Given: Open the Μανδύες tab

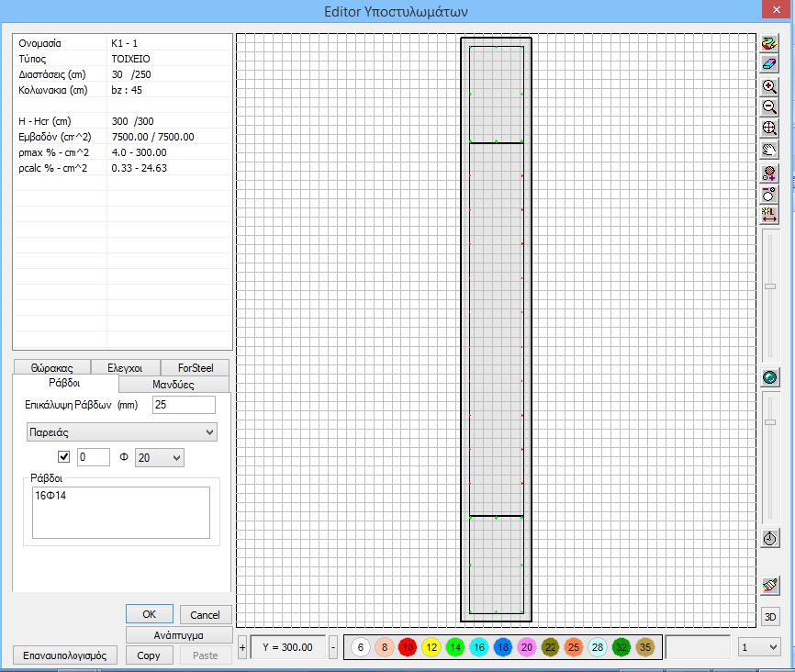Looking at the screenshot, I should pyautogui.click(x=174, y=385).
